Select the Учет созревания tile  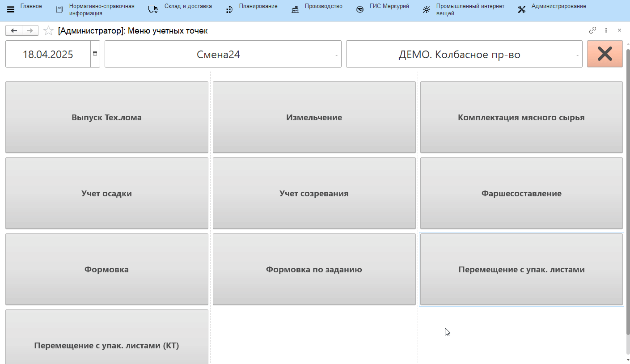pyautogui.click(x=314, y=193)
